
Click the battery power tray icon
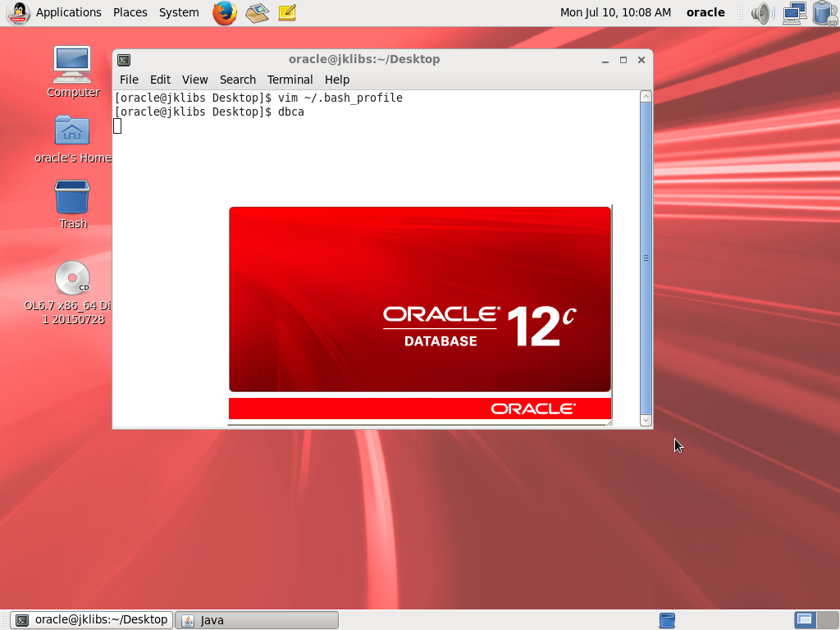coord(824,12)
